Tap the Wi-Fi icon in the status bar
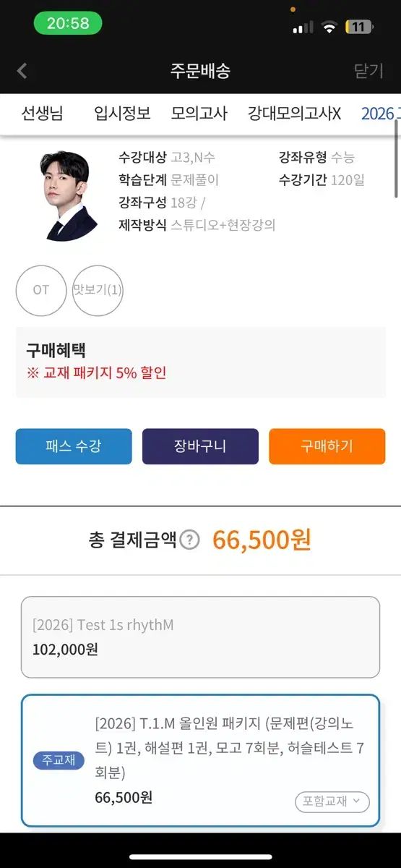This screenshot has height=868, width=401. tap(329, 27)
